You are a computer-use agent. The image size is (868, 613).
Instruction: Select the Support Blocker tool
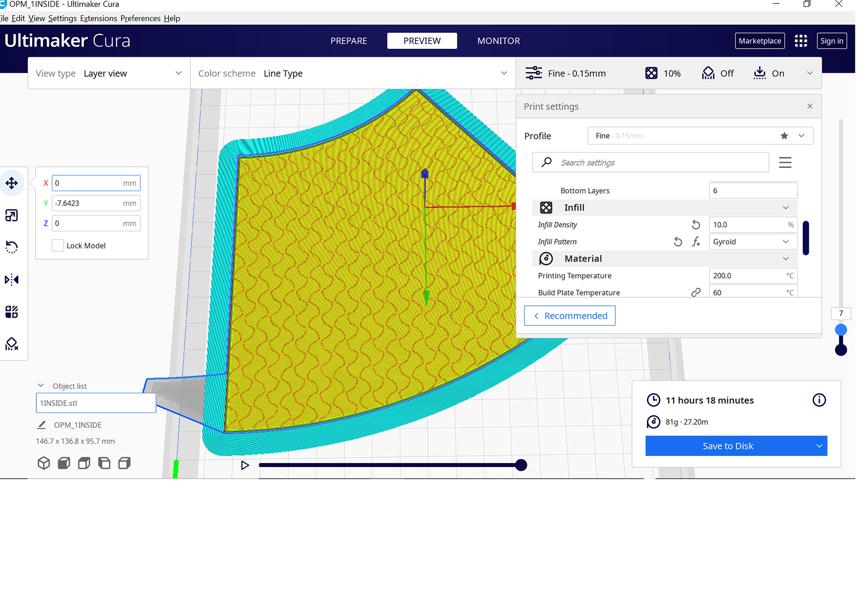(12, 344)
